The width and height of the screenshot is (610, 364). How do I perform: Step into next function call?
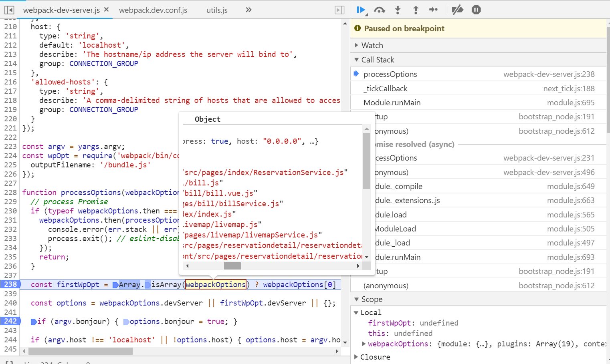[x=398, y=10]
